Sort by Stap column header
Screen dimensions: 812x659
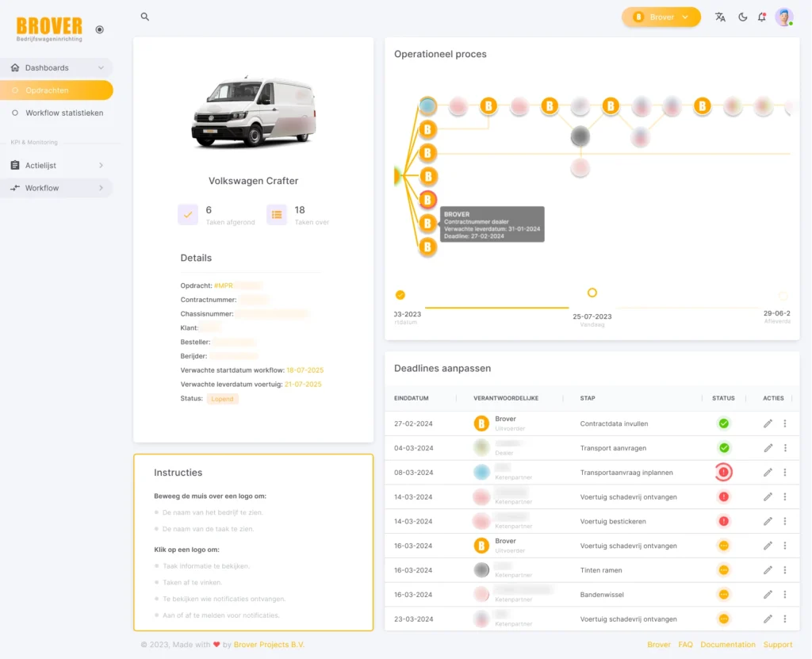pyautogui.click(x=588, y=398)
